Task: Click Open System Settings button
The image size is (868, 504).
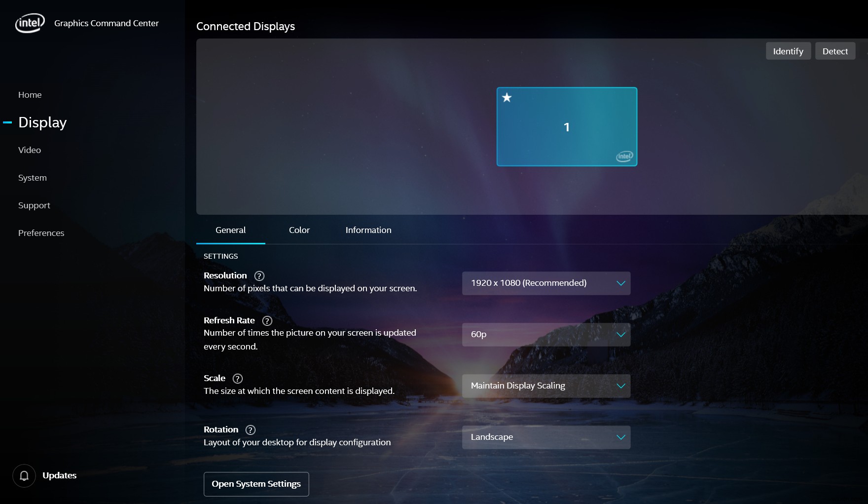Action: 256,484
